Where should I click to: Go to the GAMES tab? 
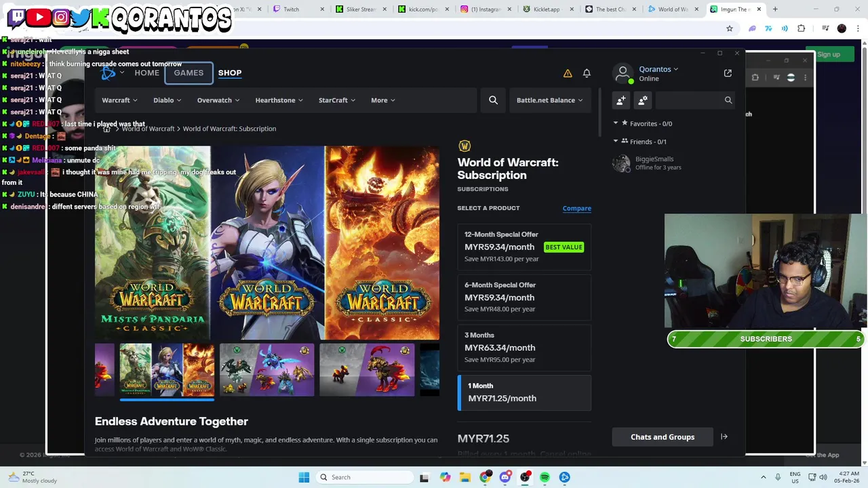point(189,73)
